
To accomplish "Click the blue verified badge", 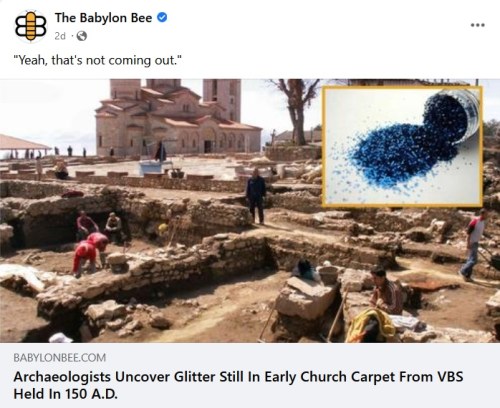I will (162, 17).
